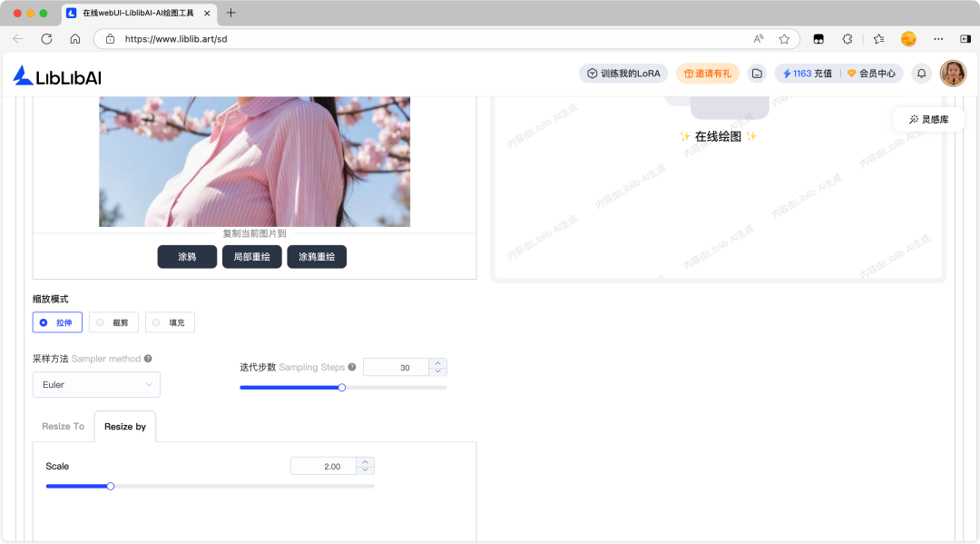Select the 在线webUI-LiblibAI browser tab
The height and width of the screenshot is (544, 980).
tap(138, 13)
